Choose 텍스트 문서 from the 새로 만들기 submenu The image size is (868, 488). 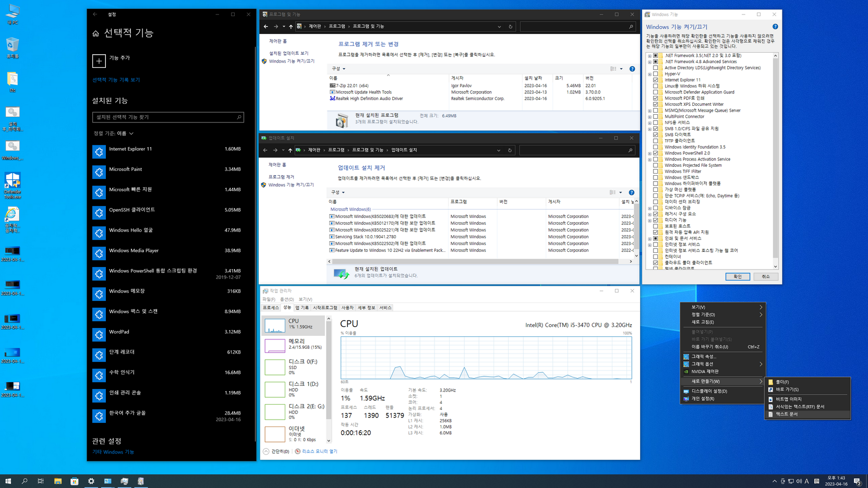(x=807, y=414)
